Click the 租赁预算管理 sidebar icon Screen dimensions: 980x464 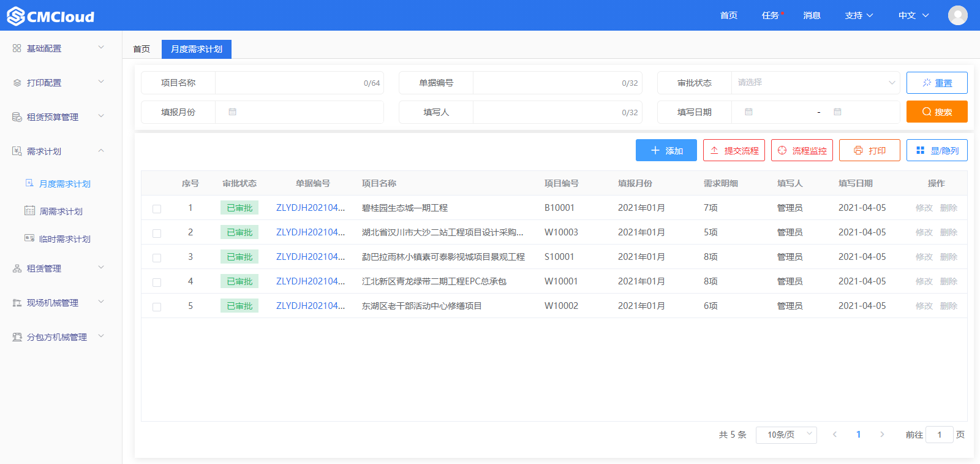(17, 117)
